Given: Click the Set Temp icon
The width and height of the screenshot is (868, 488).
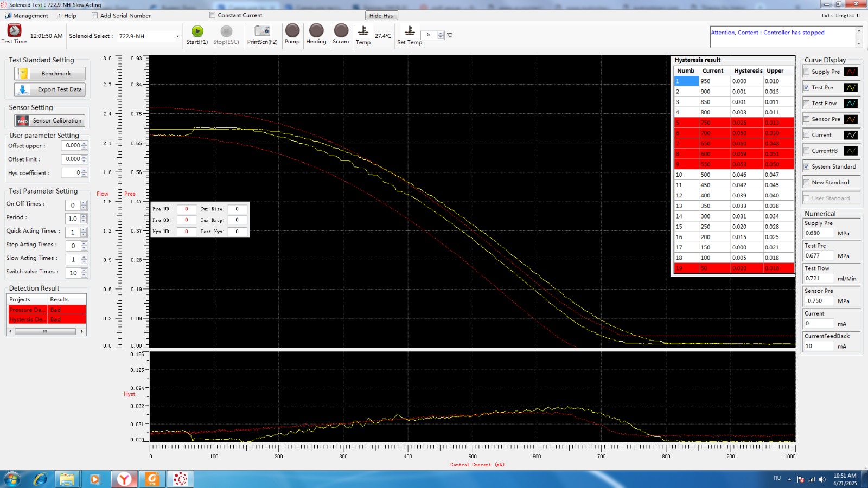Looking at the screenshot, I should click(410, 31).
